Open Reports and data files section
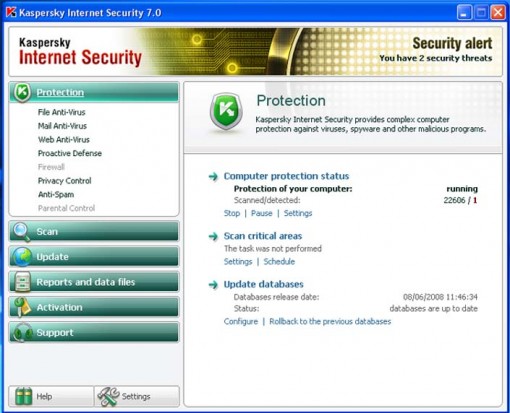This screenshot has height=413, width=510. 94,282
